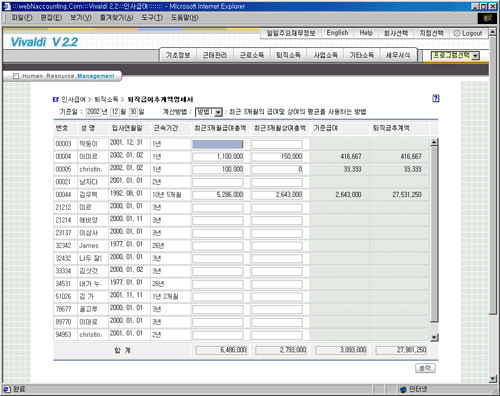Click the breadcrumb marker icon before 인사급여
This screenshot has height=396, width=500.
pos(56,99)
